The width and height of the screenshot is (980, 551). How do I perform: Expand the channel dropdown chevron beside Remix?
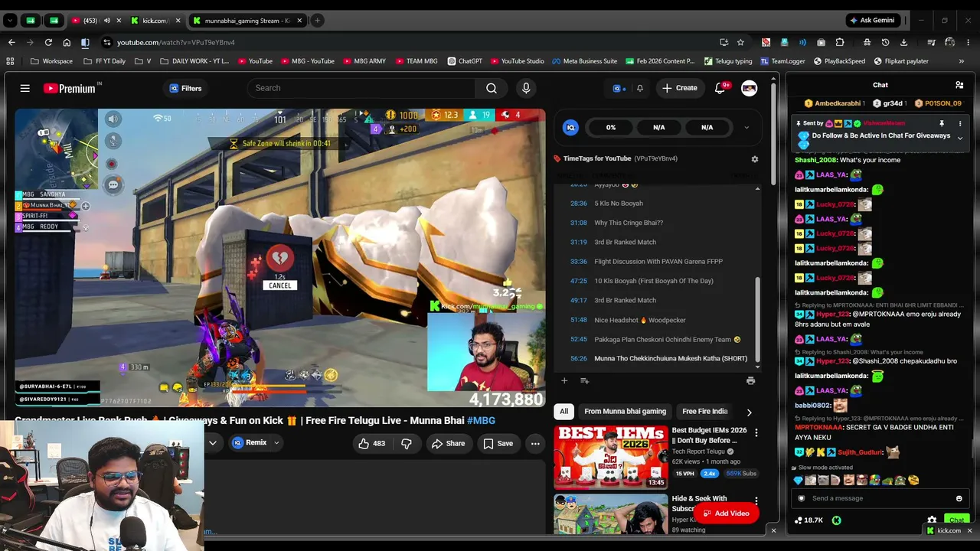tap(213, 443)
